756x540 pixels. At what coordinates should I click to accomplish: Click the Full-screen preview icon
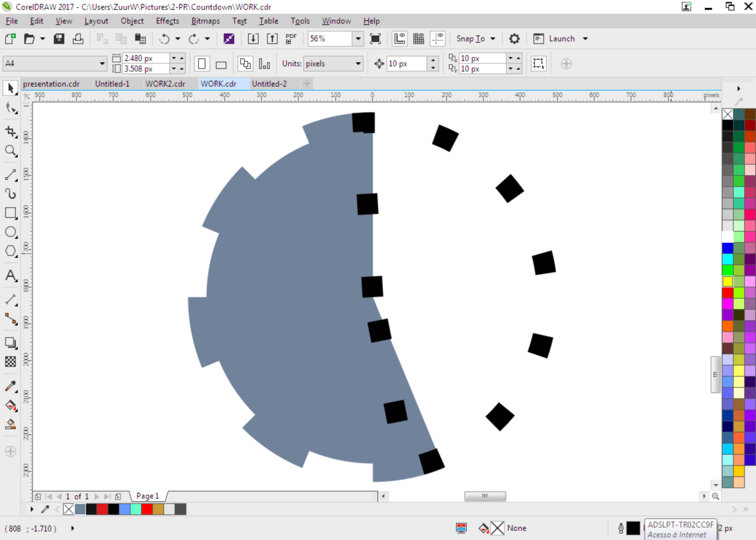pyautogui.click(x=376, y=39)
